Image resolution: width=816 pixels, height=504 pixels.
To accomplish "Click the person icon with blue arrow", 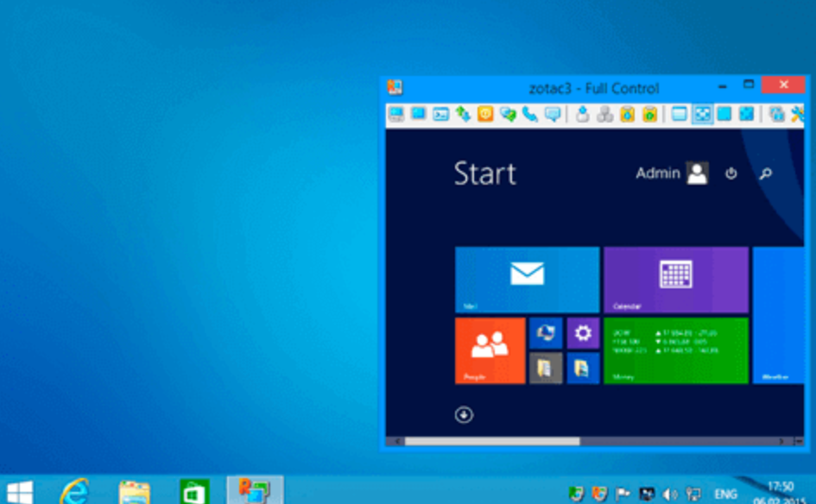I will (582, 114).
